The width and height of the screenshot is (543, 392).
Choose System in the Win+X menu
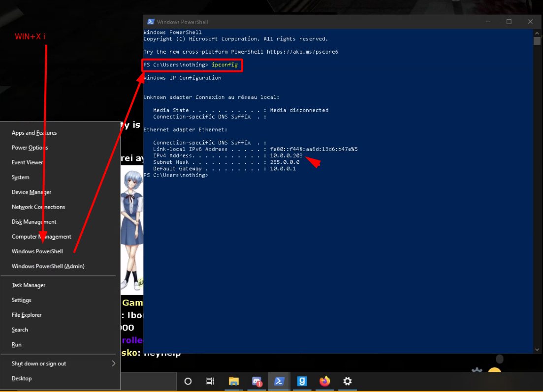[x=60, y=178]
